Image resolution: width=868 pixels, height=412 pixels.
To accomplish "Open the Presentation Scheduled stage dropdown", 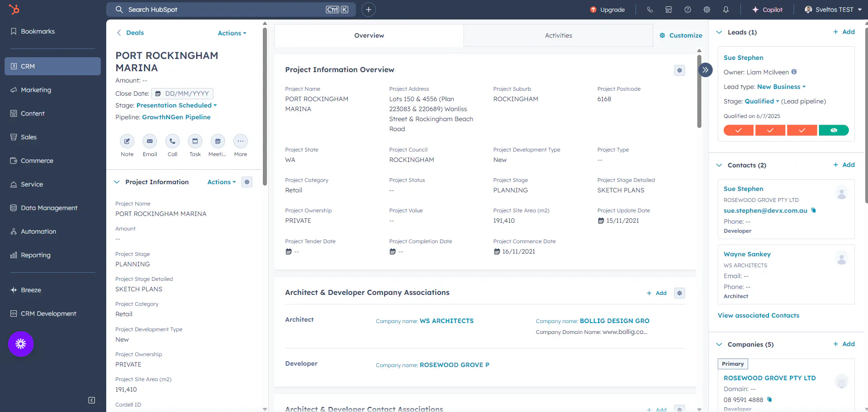I will click(x=177, y=105).
